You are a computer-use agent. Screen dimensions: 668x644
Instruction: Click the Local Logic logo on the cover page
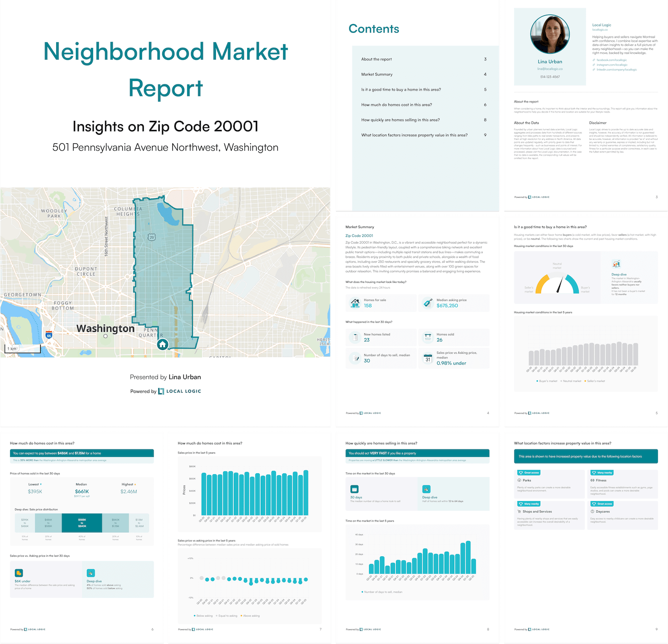point(179,391)
